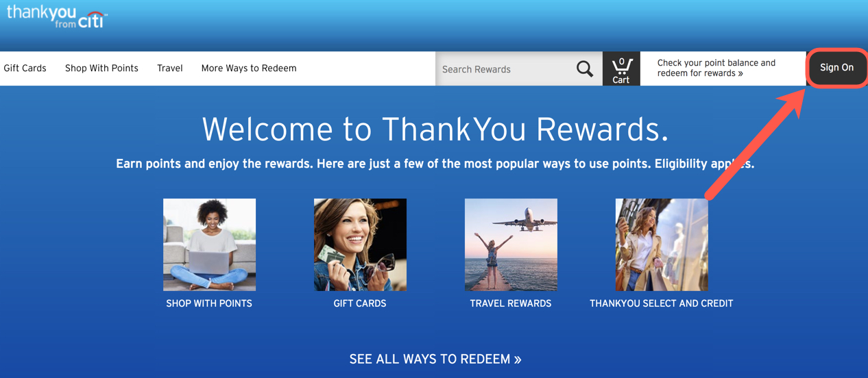Click the TRAVEL REWARDS caption link

511,303
